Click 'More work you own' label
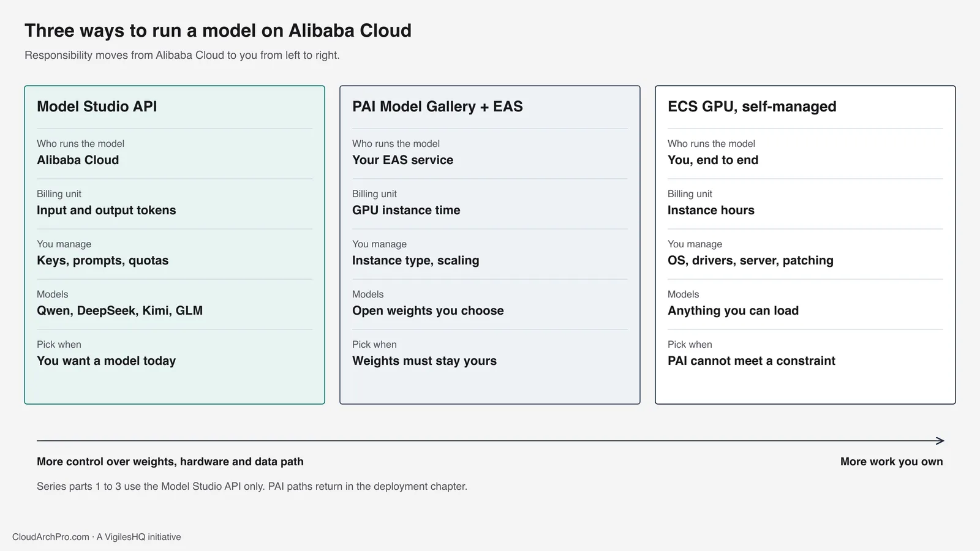The width and height of the screenshot is (980, 551). point(891,462)
